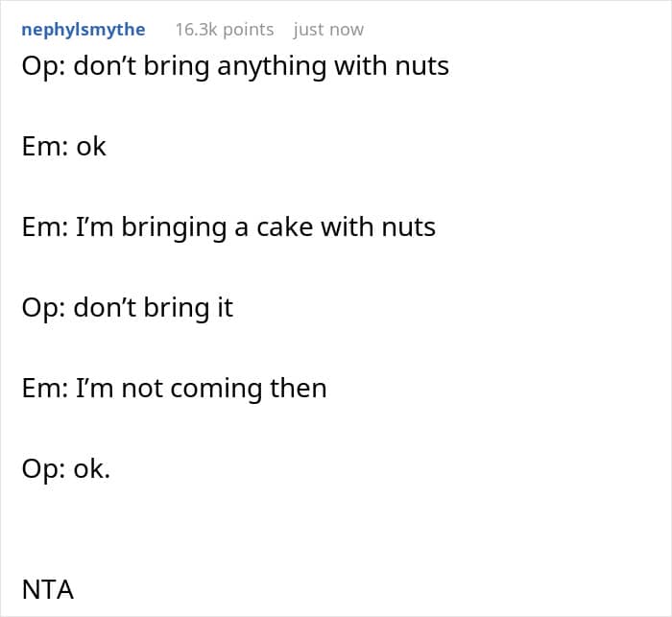Click the word "then" ending Em's last line

pyautogui.click(x=299, y=389)
